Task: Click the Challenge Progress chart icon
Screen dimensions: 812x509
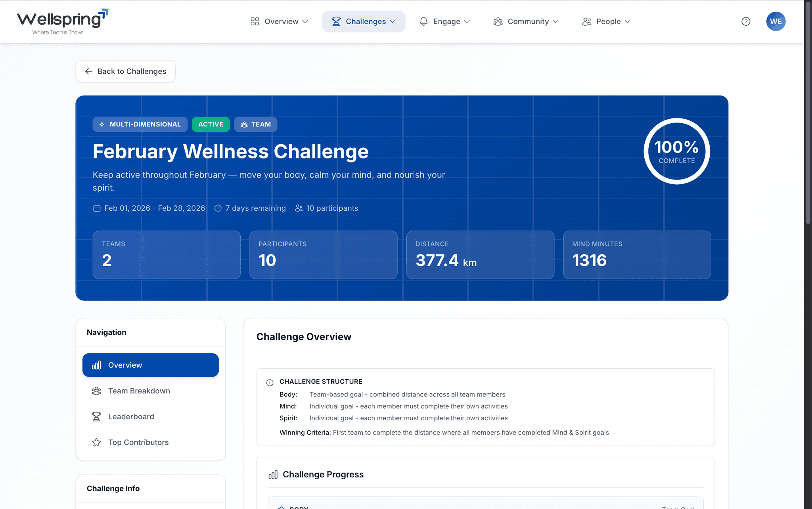Action: 273,474
